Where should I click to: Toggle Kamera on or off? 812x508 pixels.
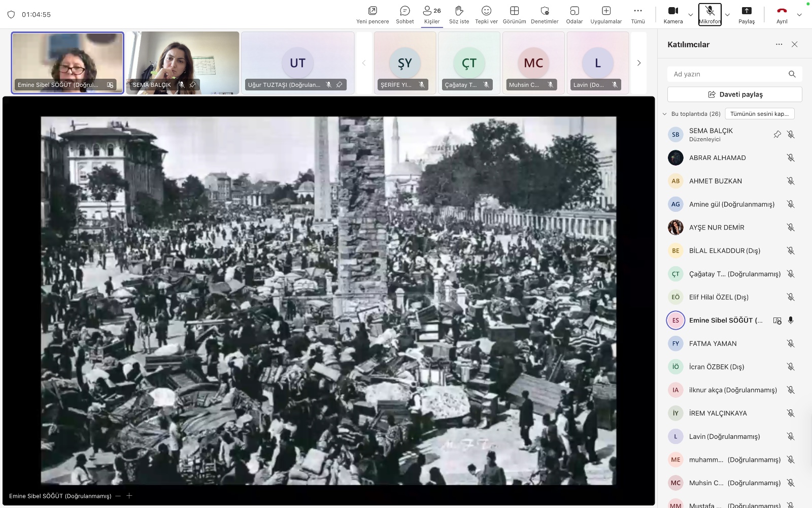(673, 14)
